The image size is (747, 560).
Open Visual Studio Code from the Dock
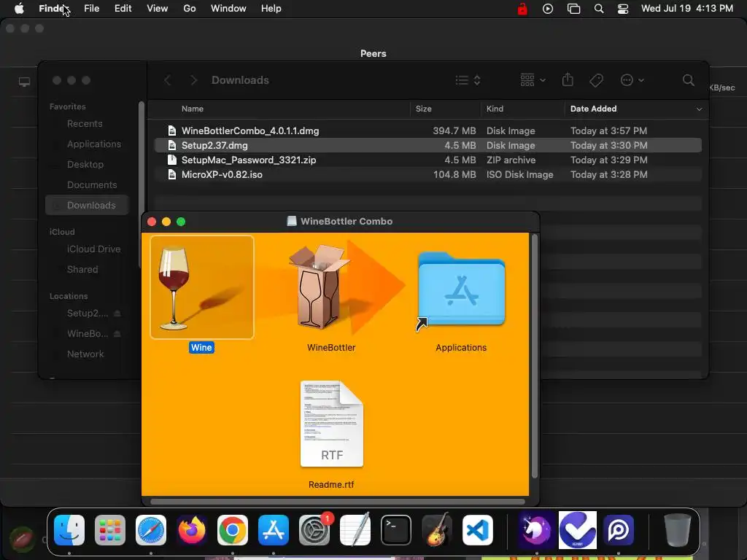(x=478, y=530)
